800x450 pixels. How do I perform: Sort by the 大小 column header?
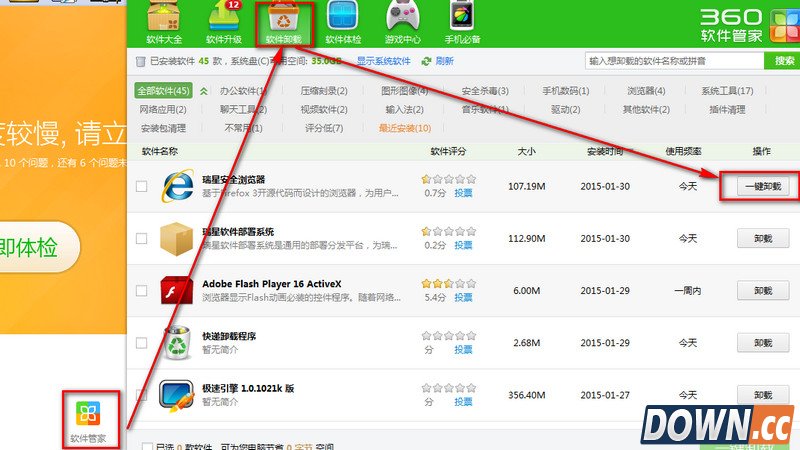point(527,152)
